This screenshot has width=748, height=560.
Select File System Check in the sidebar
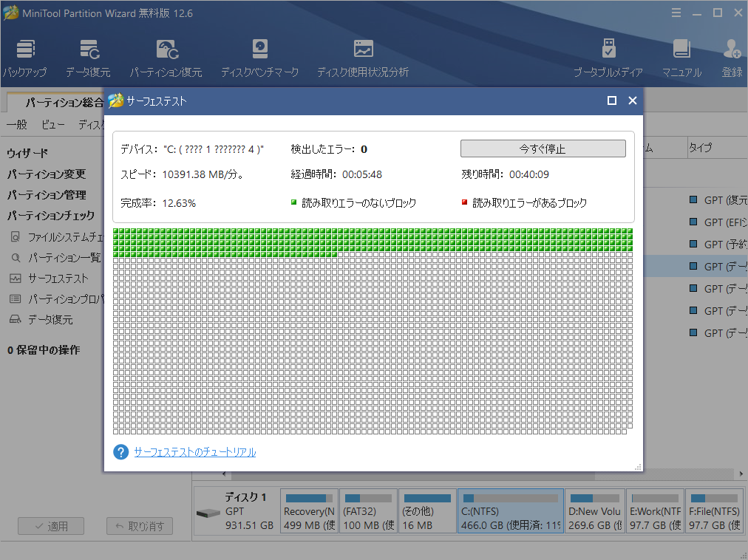[x=57, y=236]
